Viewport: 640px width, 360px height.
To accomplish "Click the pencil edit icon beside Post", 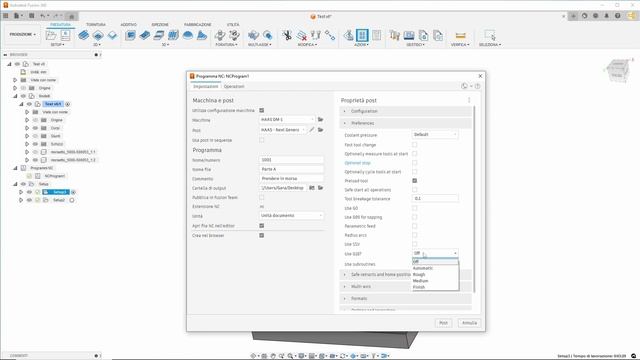I will [x=312, y=130].
